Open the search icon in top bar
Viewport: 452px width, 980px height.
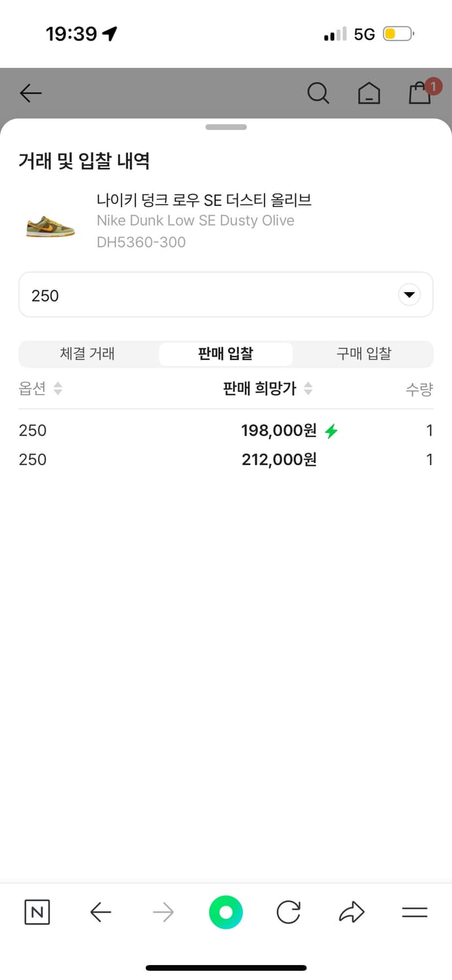319,93
